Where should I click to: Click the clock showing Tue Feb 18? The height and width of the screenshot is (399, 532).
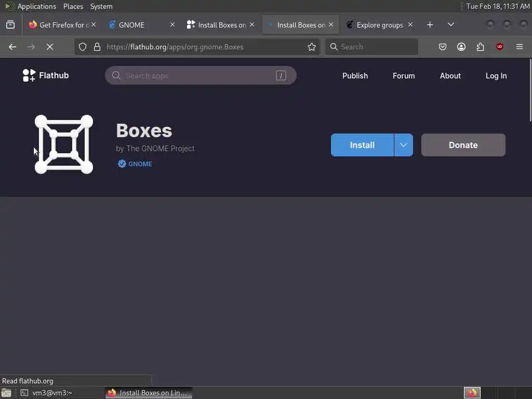498,6
